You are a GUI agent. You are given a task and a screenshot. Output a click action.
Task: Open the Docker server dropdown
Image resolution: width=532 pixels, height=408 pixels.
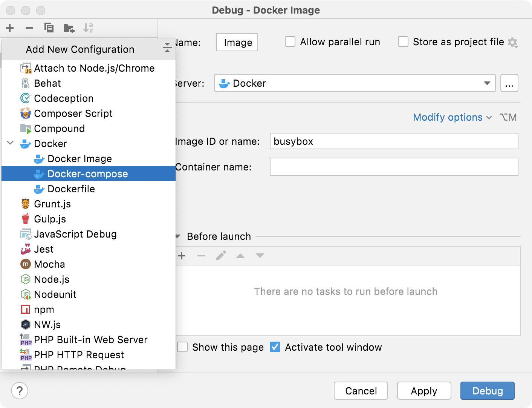(x=355, y=83)
